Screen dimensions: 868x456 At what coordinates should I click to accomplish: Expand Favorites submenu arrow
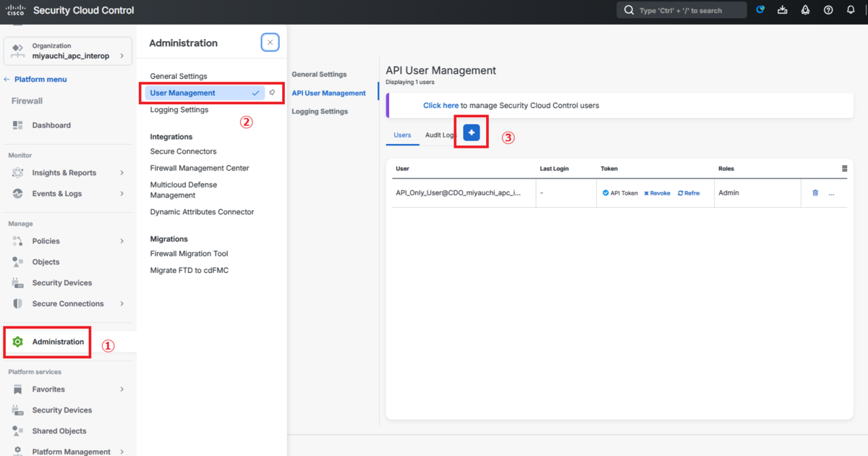[122, 389]
